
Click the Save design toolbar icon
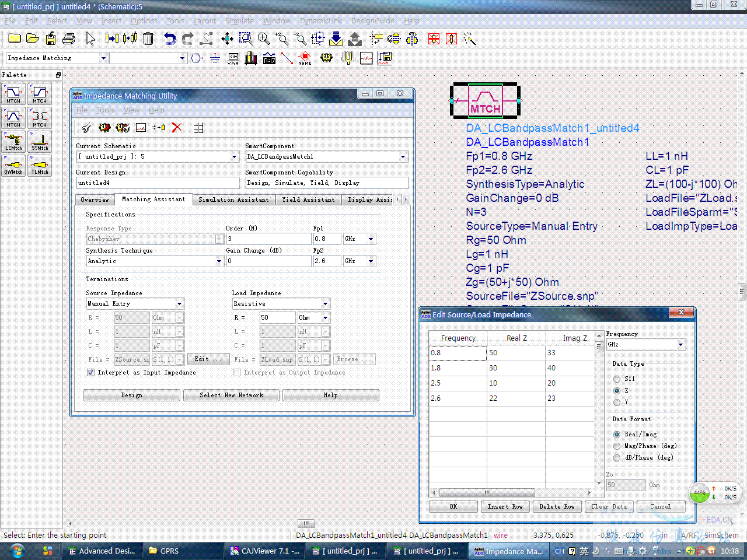pyautogui.click(x=51, y=38)
